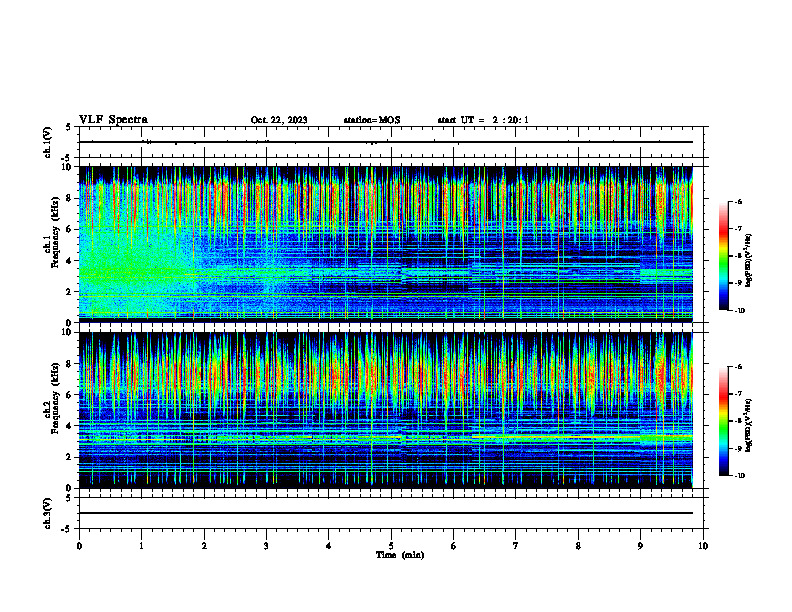
Task: Click time axis tick label "7"
Action: point(516,546)
